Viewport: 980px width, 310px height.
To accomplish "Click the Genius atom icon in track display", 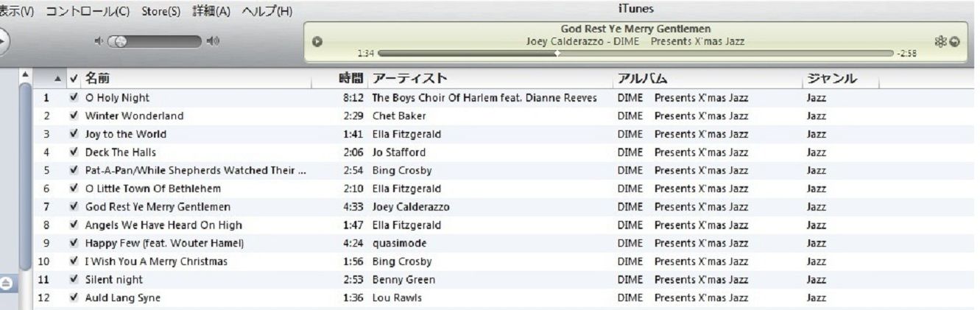I will [x=942, y=42].
